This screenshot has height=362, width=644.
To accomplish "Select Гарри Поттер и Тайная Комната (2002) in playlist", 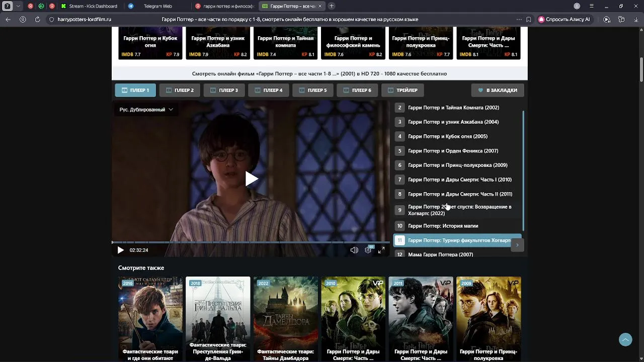I will [x=457, y=108].
